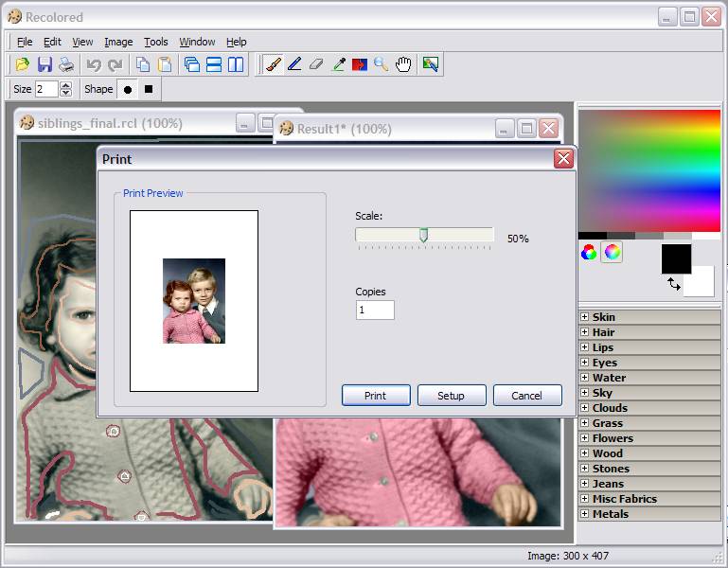
Task: Expand the Wood color category
Action: click(x=584, y=453)
